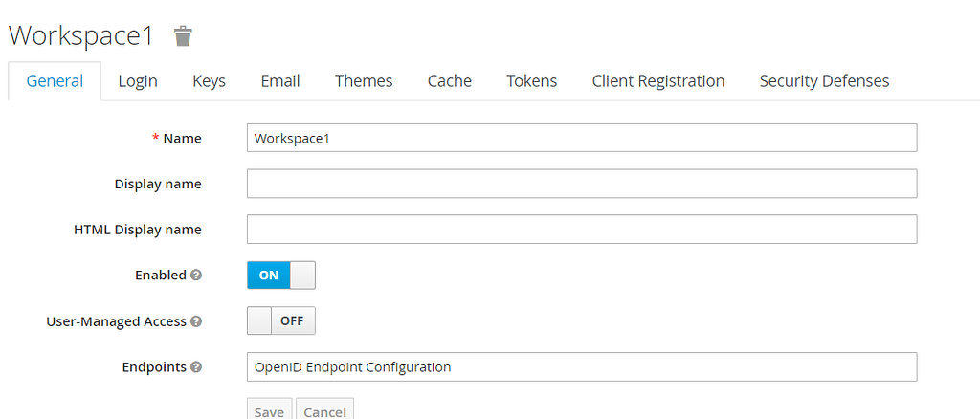Focus the Display name text field
The height and width of the screenshot is (419, 980).
click(582, 184)
